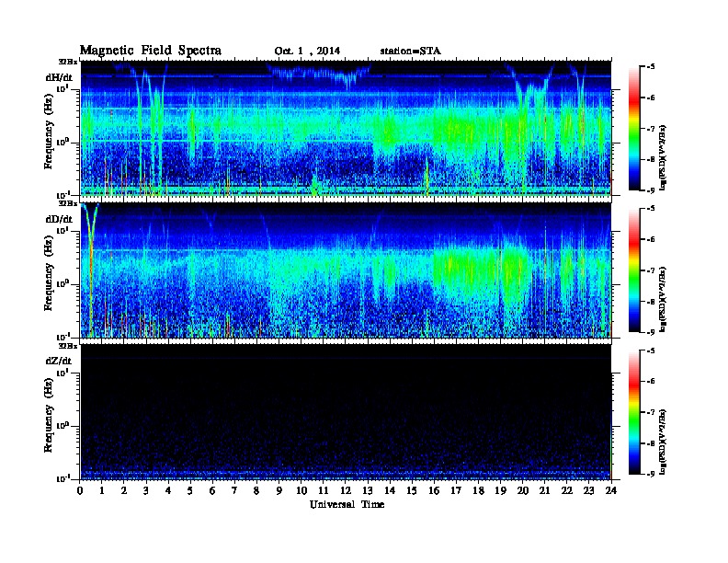The image size is (728, 563).
Task: Click the "-7" tick on dH/dt color bar
Action: pyautogui.click(x=651, y=129)
